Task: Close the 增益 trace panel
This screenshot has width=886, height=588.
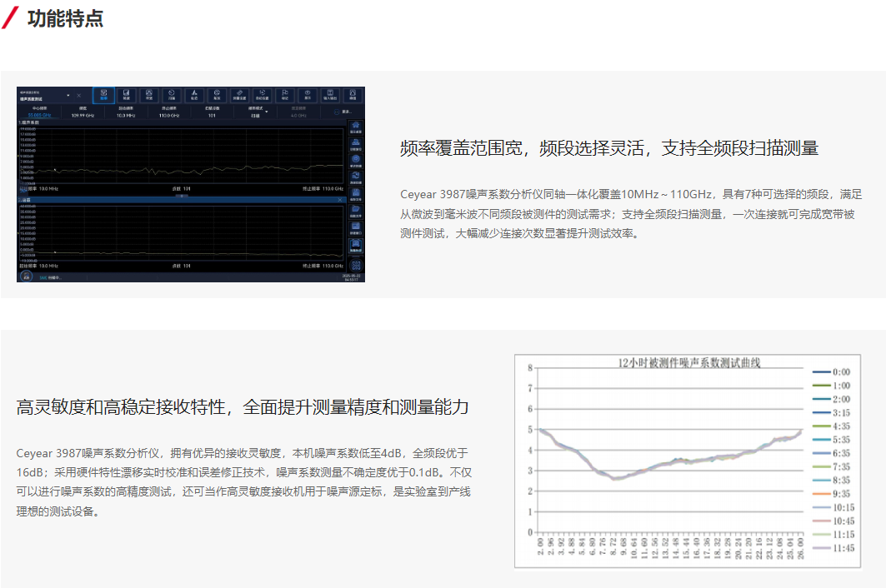Action: click(x=340, y=201)
